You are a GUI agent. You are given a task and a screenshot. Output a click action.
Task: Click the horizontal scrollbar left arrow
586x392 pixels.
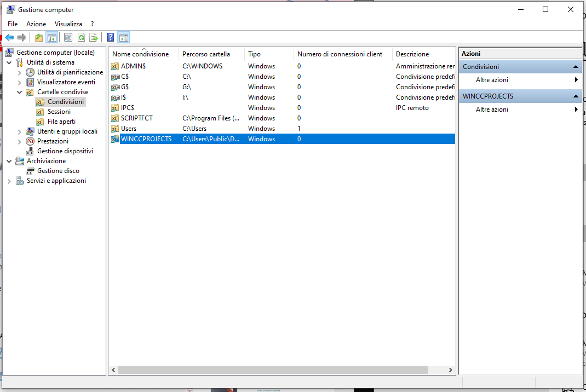(x=113, y=370)
